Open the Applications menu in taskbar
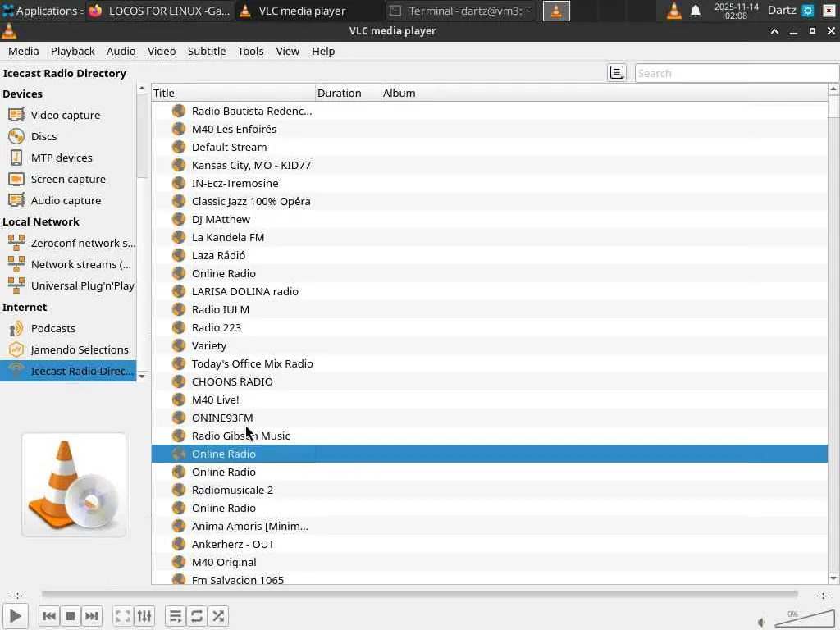This screenshot has width=840, height=630. coord(43,11)
